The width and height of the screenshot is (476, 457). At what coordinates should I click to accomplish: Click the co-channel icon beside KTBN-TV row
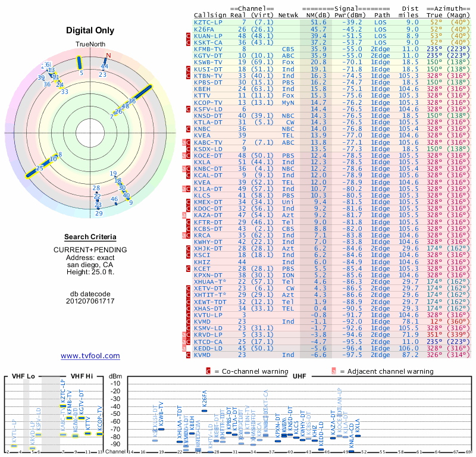point(188,76)
